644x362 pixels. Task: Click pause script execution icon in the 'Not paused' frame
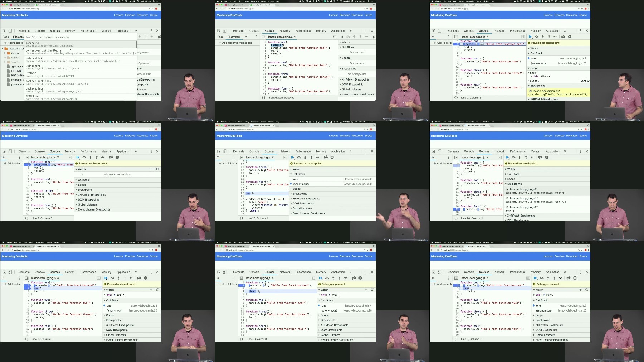(342, 37)
